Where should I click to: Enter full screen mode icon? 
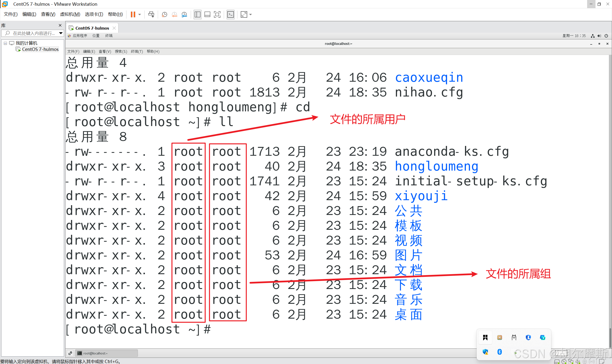coord(217,15)
